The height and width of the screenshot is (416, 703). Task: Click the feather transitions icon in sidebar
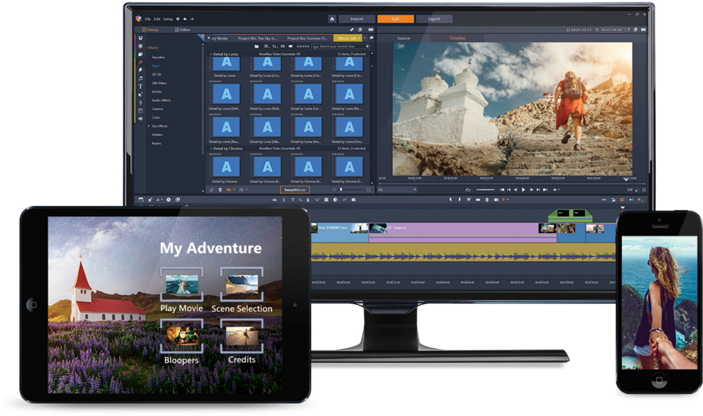click(140, 70)
